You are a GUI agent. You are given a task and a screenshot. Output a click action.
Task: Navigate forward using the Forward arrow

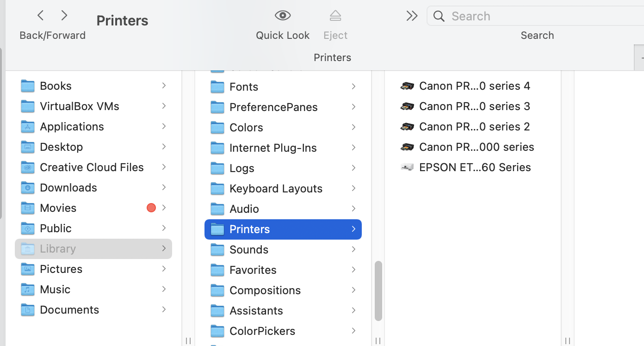[x=63, y=15]
